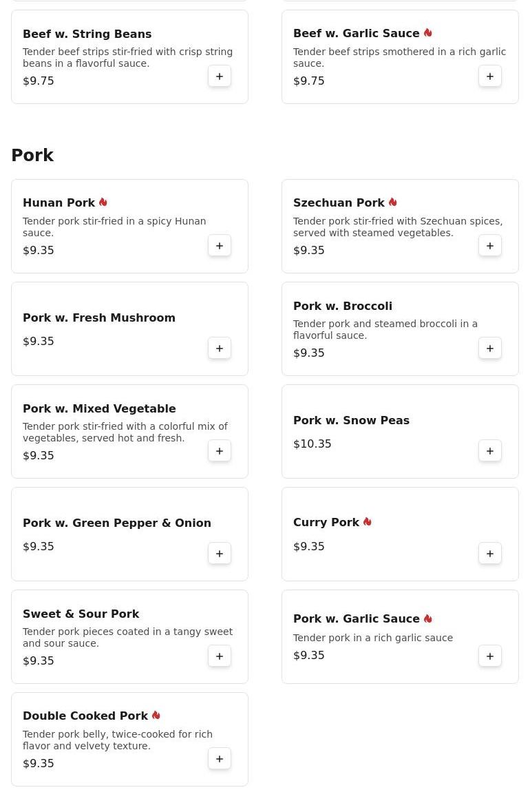The height and width of the screenshot is (812, 530).
Task: Add Sweet & Sour Pork to order
Action: [x=220, y=656]
